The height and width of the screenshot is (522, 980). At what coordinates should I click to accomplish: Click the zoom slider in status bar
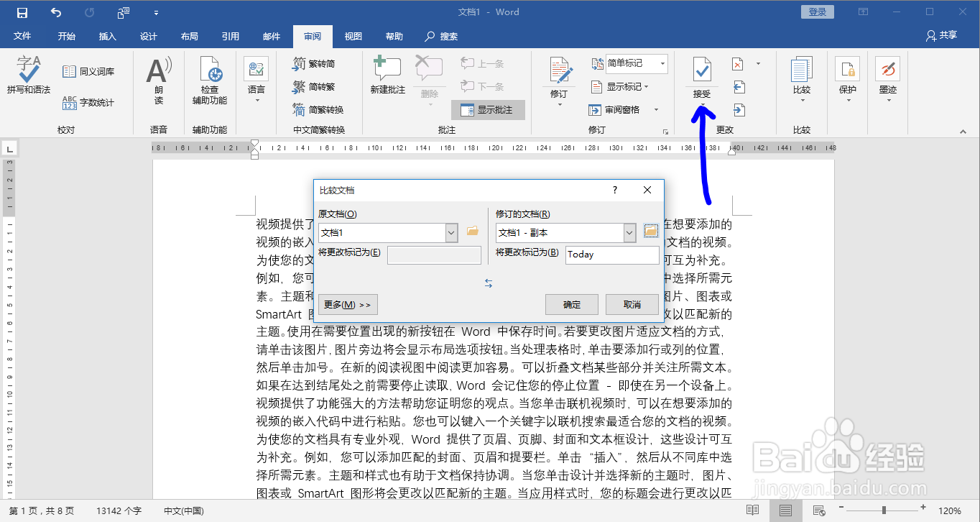pos(884,510)
